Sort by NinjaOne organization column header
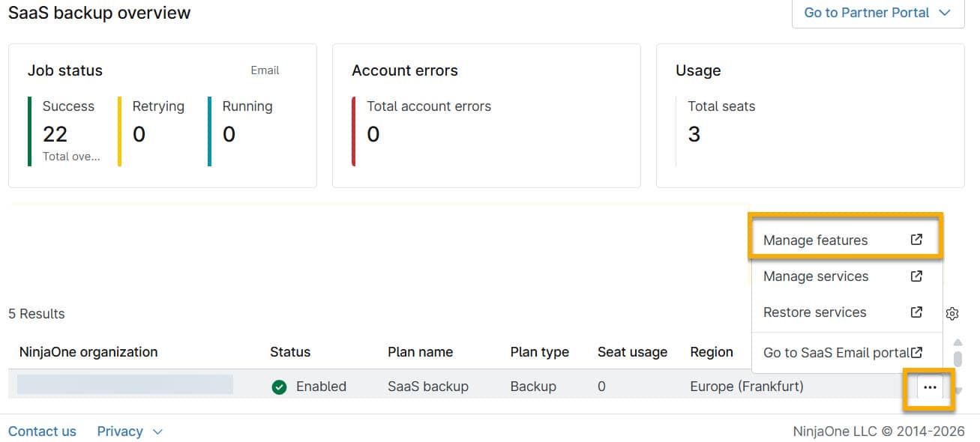The width and height of the screenshot is (980, 442). [88, 352]
